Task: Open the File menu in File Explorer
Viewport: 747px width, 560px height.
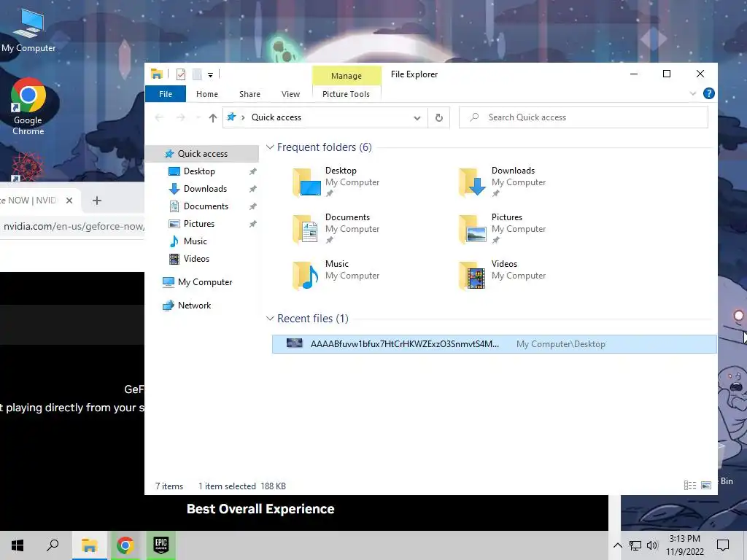Action: 166,94
